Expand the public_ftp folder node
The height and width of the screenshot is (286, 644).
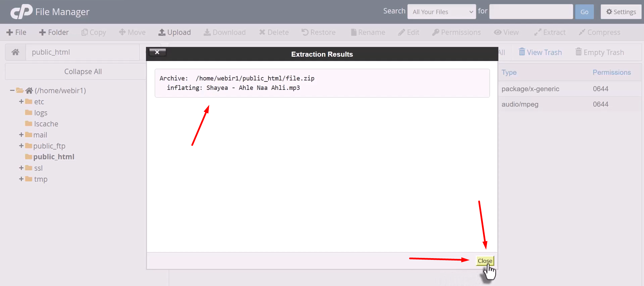pyautogui.click(x=21, y=146)
